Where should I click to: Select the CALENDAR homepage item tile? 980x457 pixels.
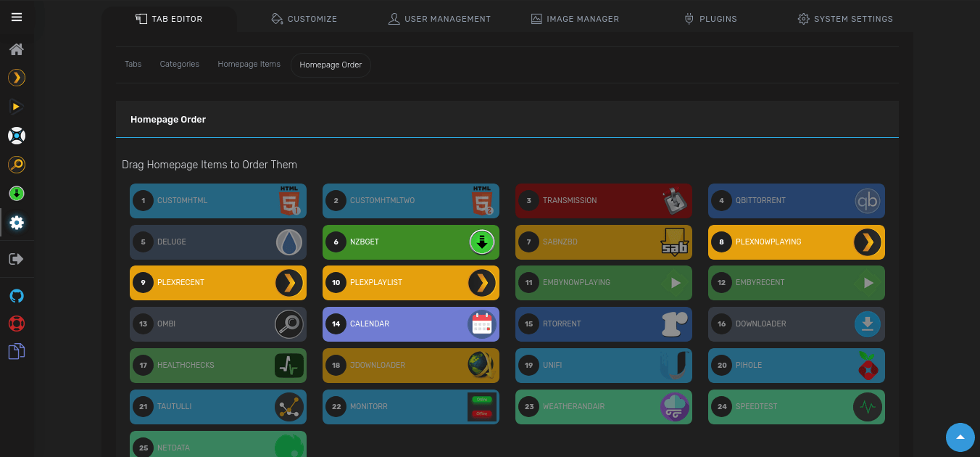[x=410, y=324]
